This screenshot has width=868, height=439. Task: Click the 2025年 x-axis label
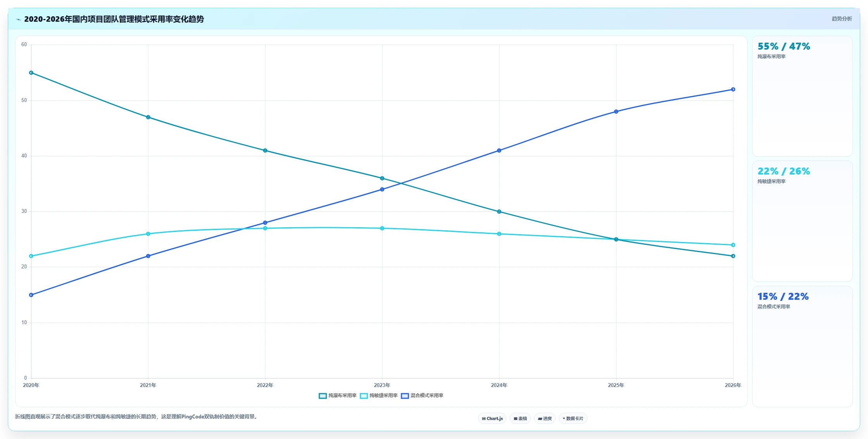616,385
